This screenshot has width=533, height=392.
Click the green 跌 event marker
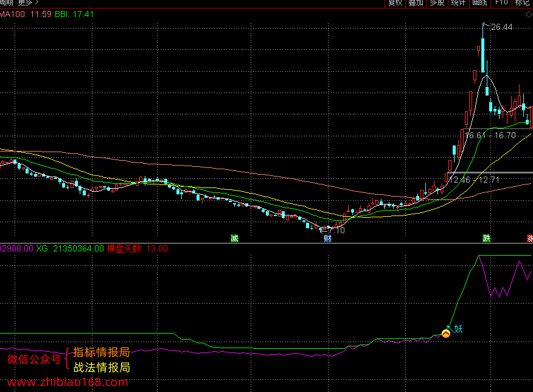click(x=487, y=239)
